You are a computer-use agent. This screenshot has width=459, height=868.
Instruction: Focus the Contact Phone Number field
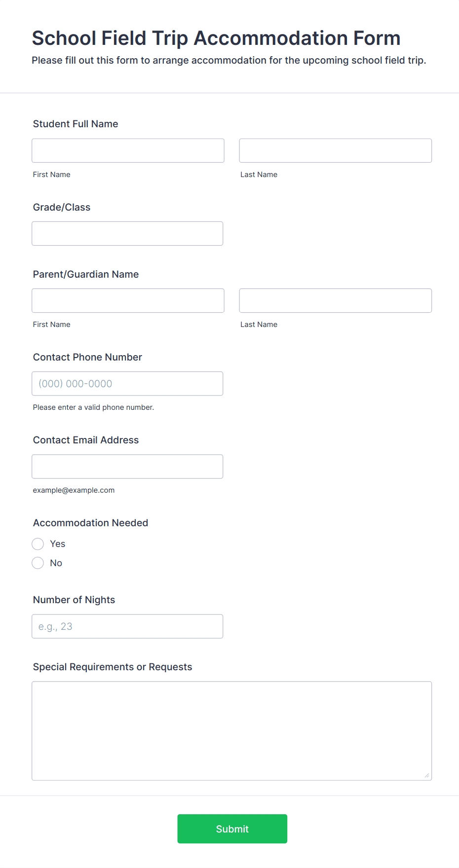[x=127, y=383]
